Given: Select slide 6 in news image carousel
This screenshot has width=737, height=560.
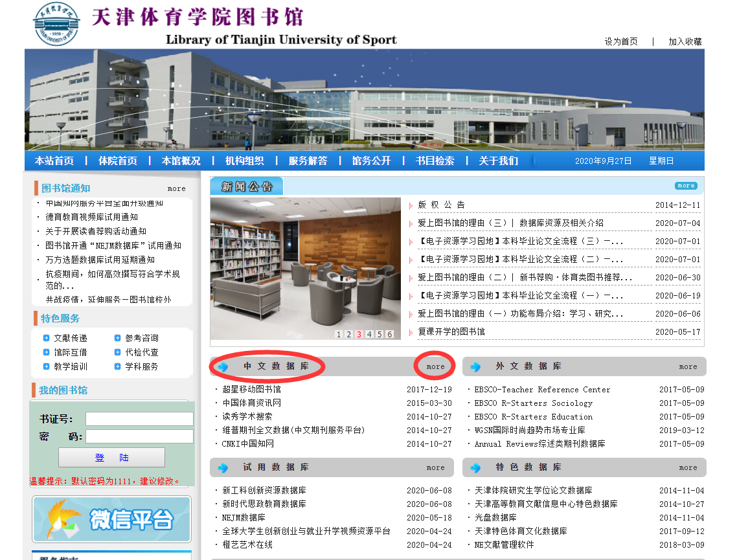Looking at the screenshot, I should [x=390, y=334].
